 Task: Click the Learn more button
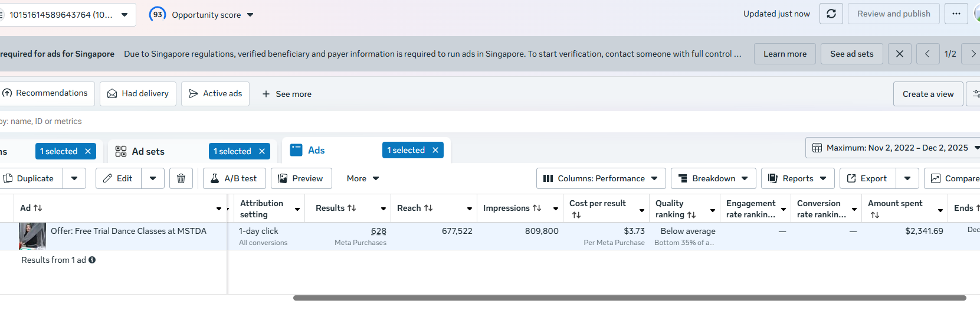(x=784, y=54)
